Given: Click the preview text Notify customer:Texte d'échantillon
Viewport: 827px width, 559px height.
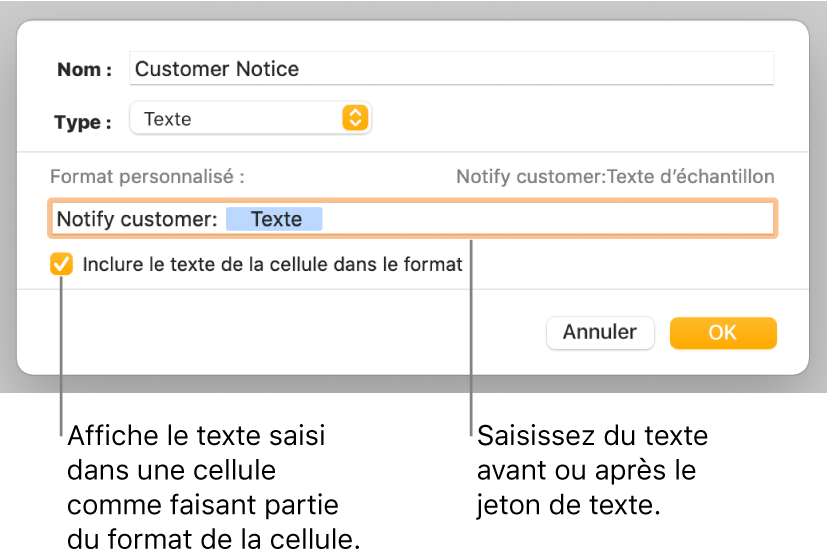Looking at the screenshot, I should [615, 177].
